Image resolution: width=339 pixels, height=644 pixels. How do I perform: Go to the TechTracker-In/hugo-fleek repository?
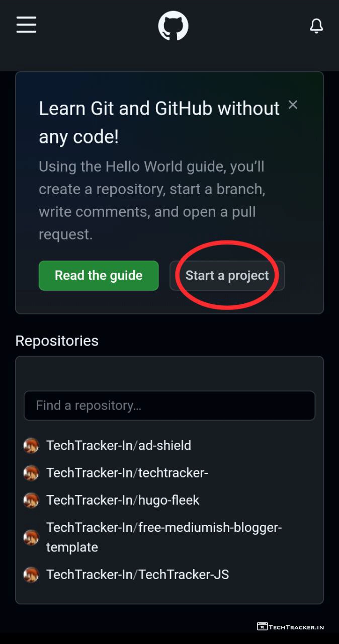[x=123, y=500]
